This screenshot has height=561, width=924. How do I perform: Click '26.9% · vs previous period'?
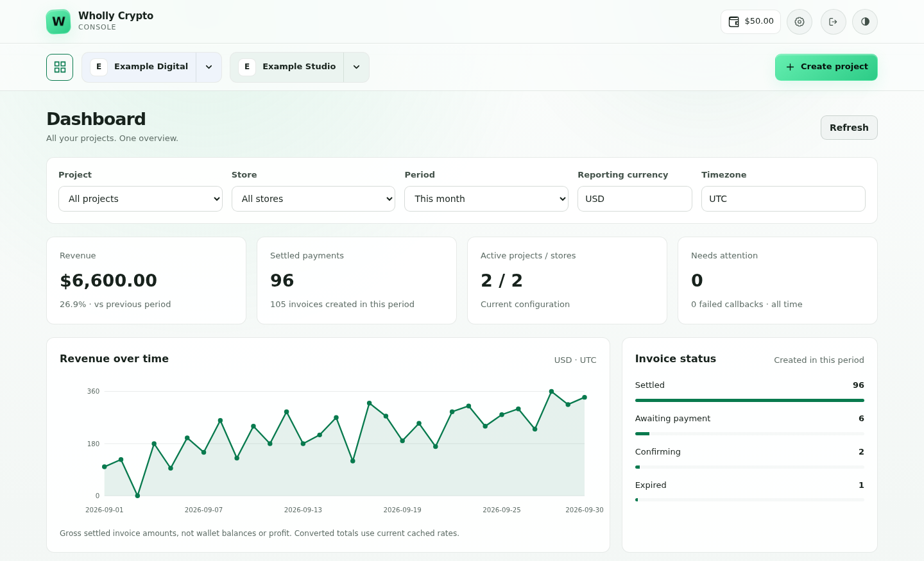click(x=116, y=305)
